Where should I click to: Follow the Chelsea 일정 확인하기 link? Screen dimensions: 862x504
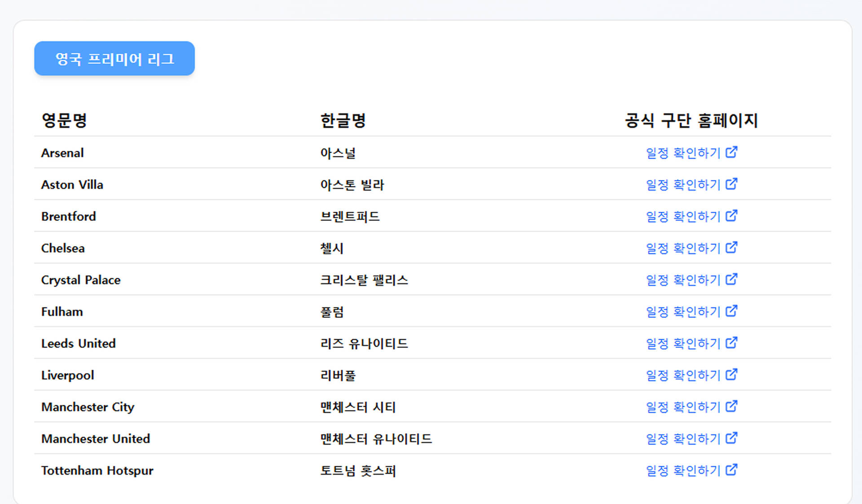click(691, 248)
